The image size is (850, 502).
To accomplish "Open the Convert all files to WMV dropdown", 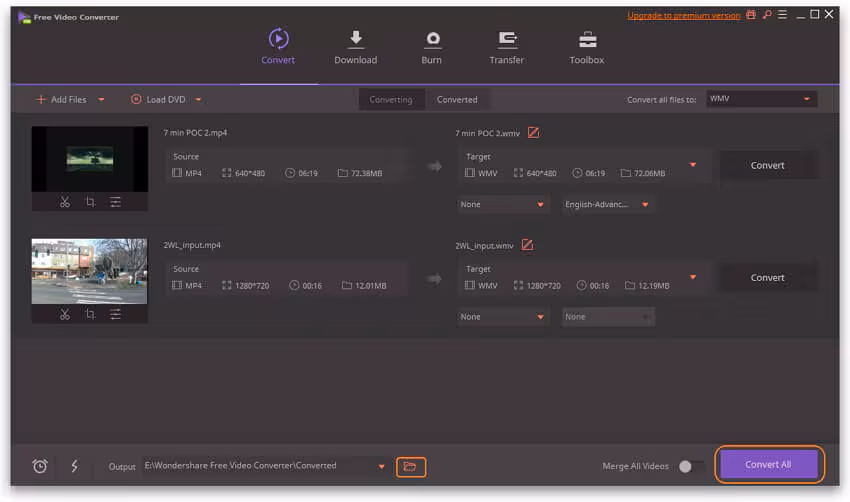I will tap(762, 99).
